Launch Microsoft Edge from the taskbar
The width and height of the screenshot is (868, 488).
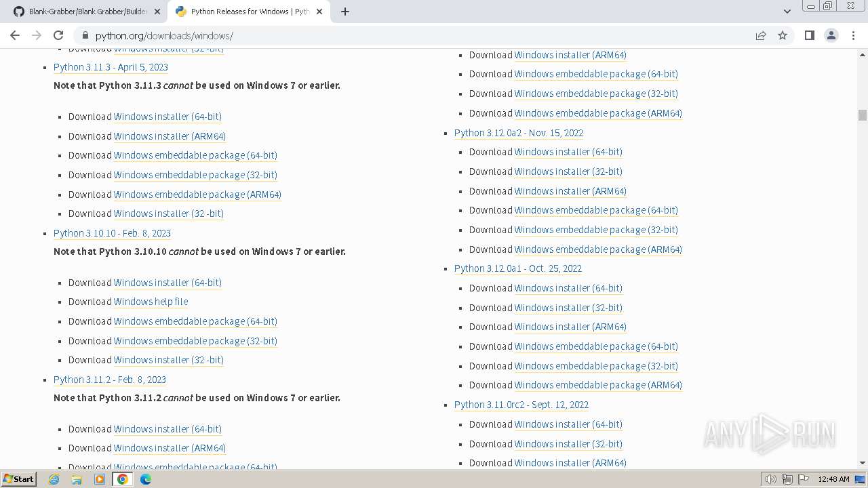[x=146, y=479]
